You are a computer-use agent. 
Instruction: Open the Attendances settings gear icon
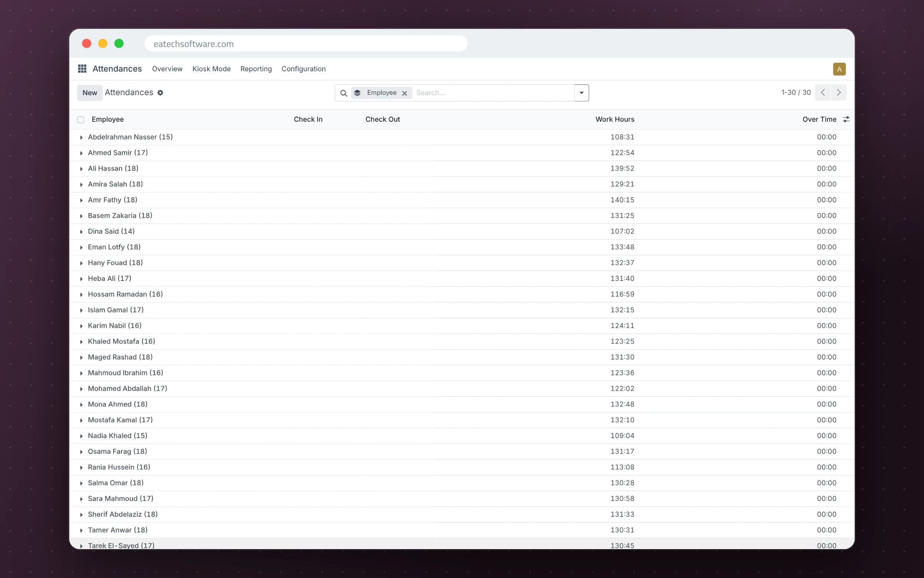(161, 92)
